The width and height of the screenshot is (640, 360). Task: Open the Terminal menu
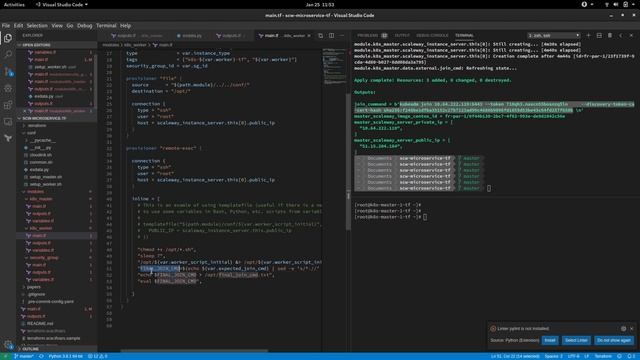point(106,25)
